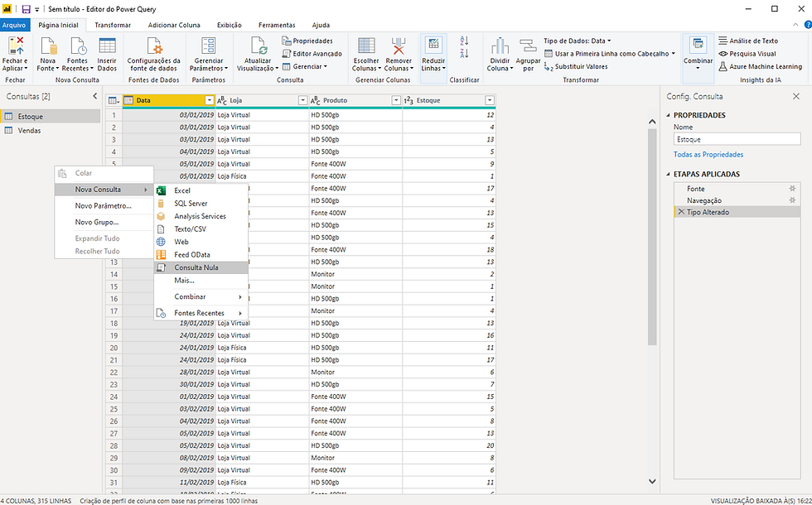Click the Remover Colunas icon

[399, 46]
